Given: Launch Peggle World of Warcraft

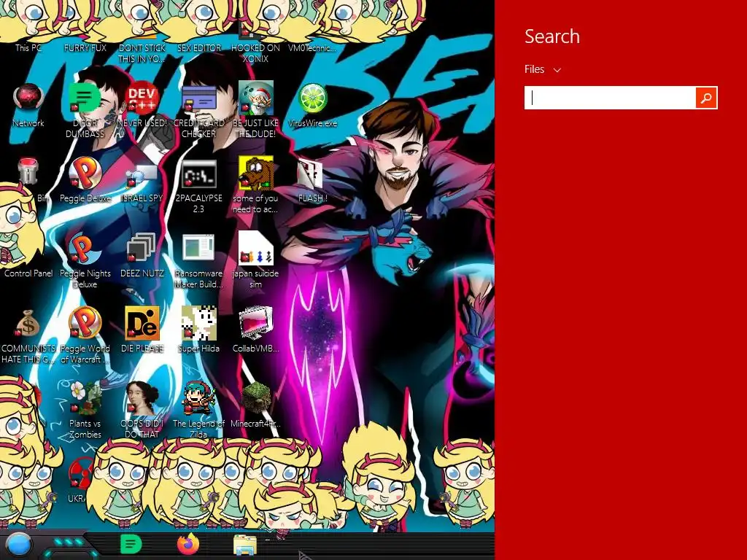Looking at the screenshot, I should pos(85,323).
